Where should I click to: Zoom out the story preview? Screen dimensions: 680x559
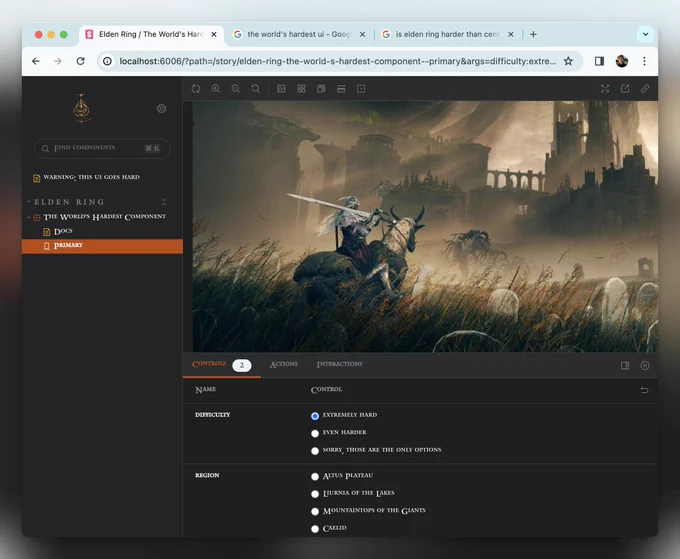pyautogui.click(x=235, y=89)
